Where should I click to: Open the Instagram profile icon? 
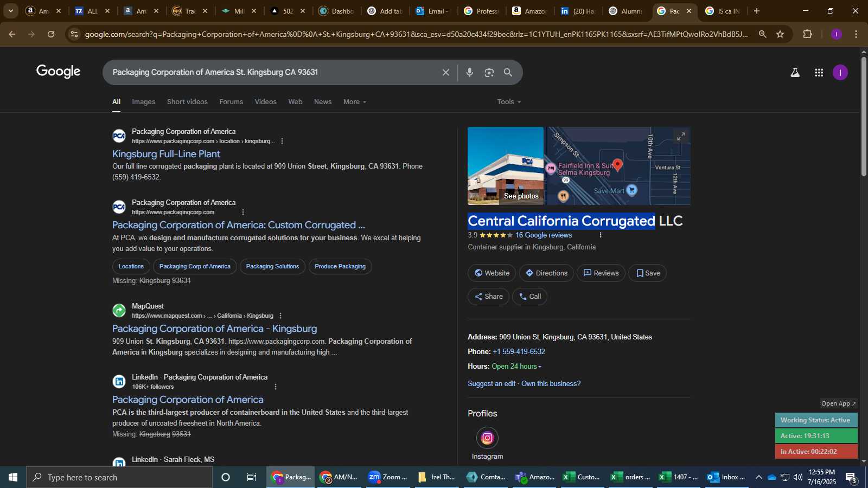click(487, 438)
